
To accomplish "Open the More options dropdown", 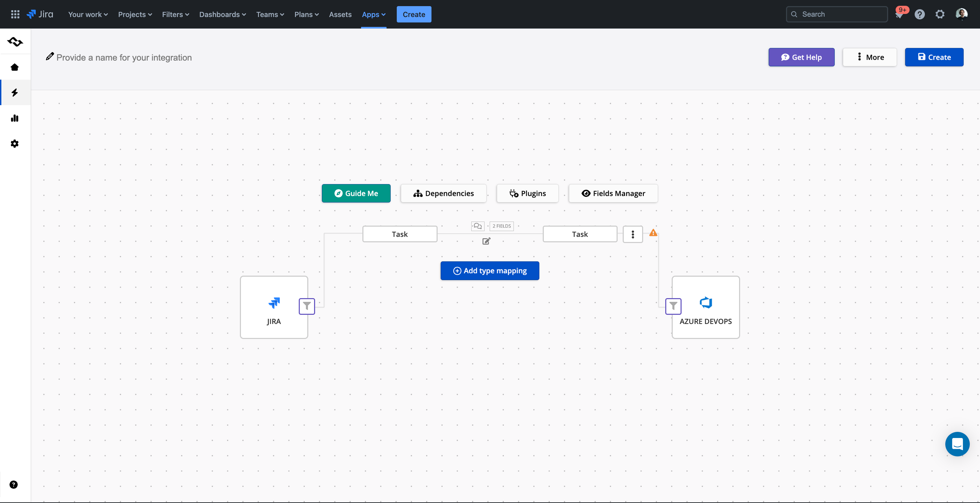I will click(870, 57).
